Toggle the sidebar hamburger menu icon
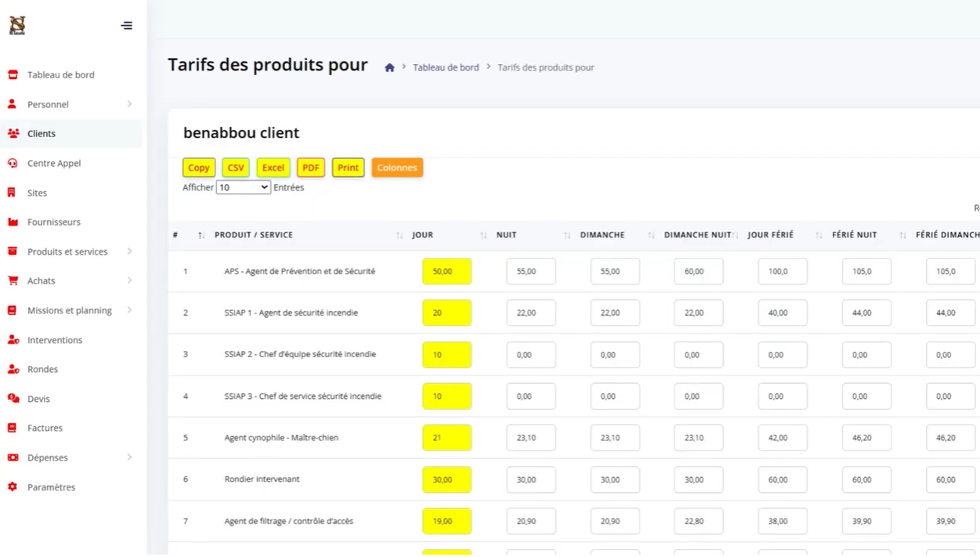The width and height of the screenshot is (980, 557). tap(126, 26)
